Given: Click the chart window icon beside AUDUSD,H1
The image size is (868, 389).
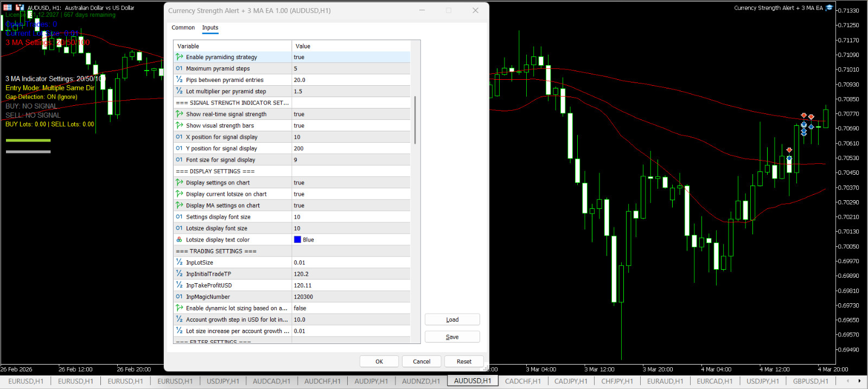Looking at the screenshot, I should point(20,8).
